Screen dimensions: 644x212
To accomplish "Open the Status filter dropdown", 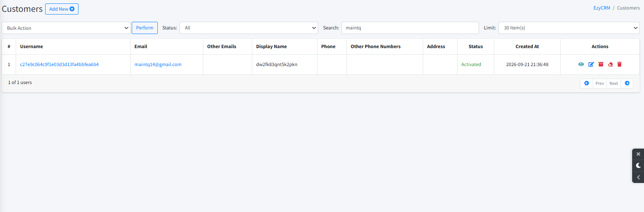I will pos(249,28).
